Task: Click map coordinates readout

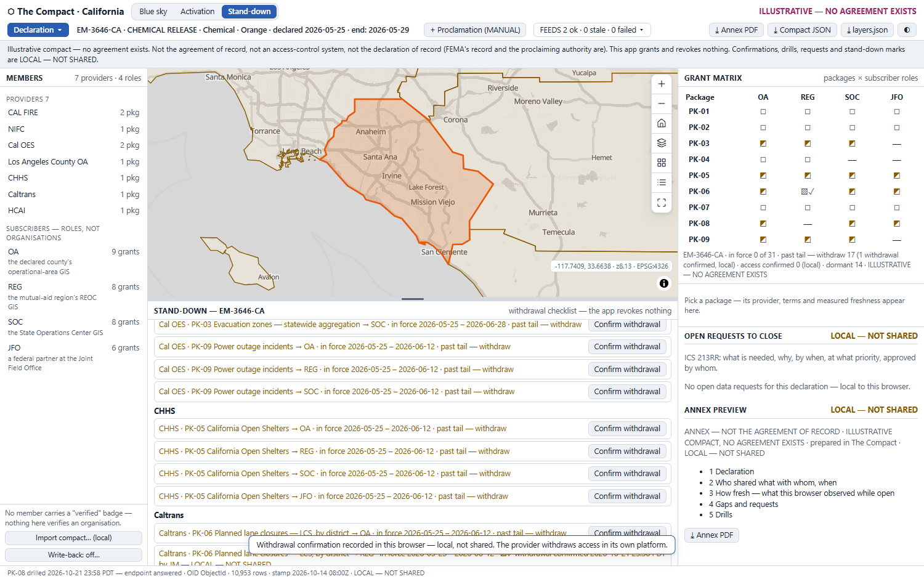Action: click(611, 266)
